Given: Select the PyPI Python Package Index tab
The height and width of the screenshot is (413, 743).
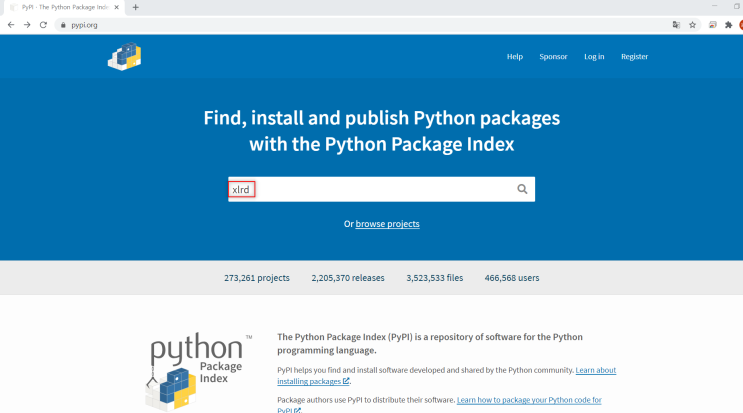Looking at the screenshot, I should 64,7.
